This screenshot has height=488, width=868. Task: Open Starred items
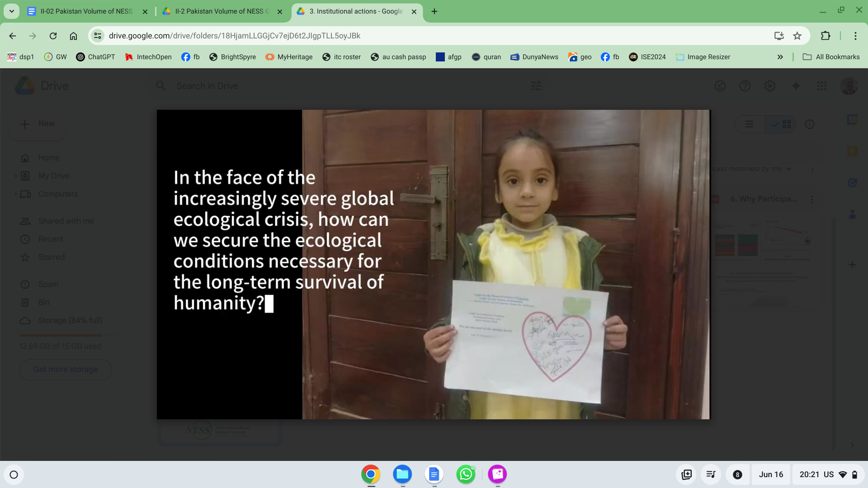[x=52, y=257]
